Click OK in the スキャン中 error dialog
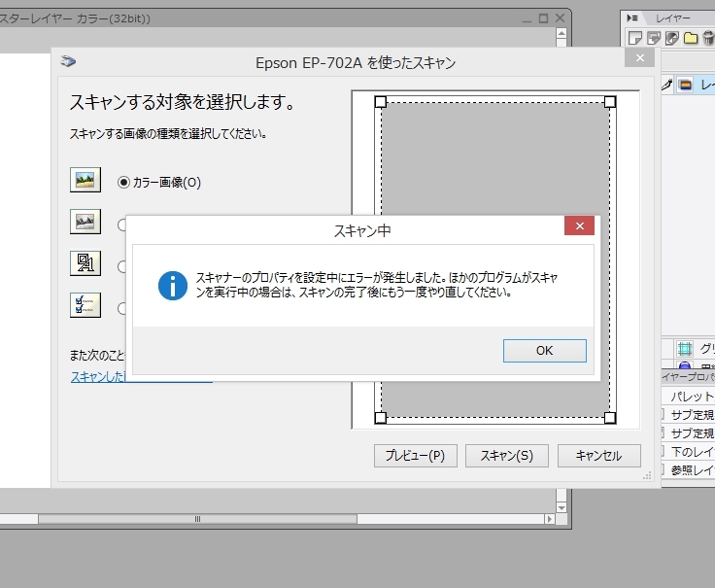This screenshot has width=715, height=588. (544, 350)
